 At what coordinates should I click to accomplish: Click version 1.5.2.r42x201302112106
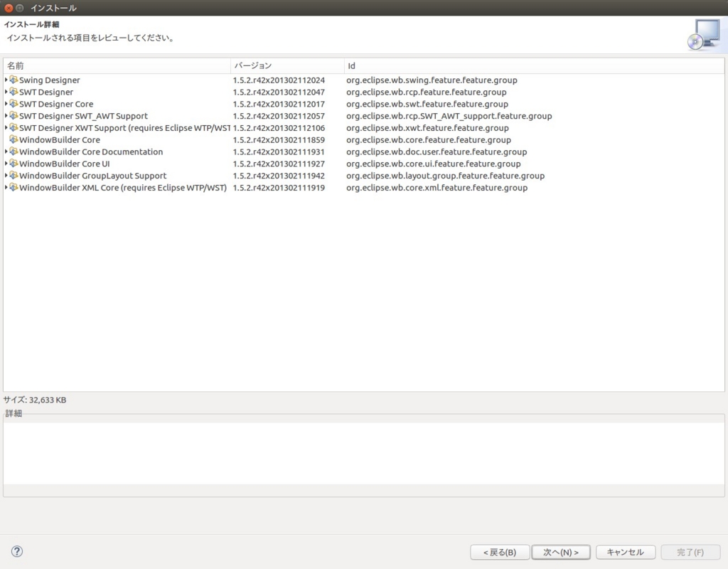click(279, 128)
